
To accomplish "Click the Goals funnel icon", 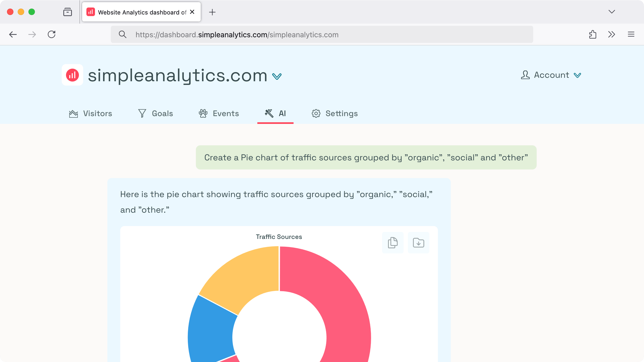I will point(142,113).
